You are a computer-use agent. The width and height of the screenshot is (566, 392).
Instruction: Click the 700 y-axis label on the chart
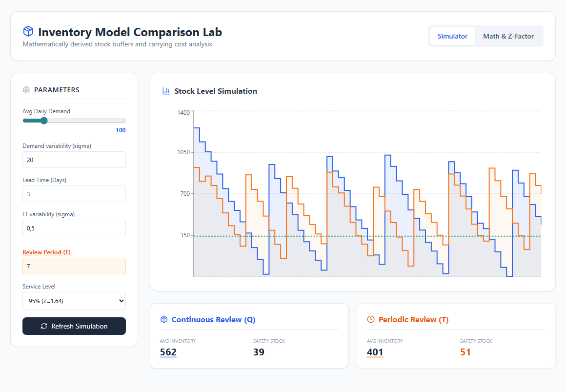tap(185, 194)
